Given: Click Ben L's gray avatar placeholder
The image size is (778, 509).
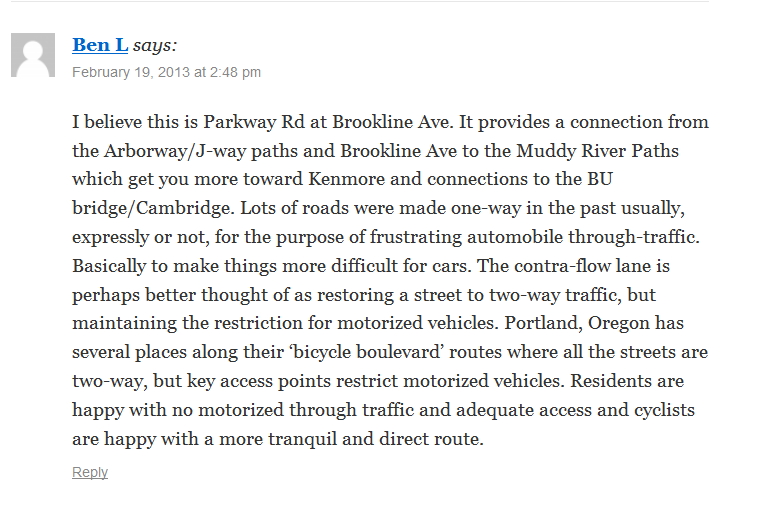Looking at the screenshot, I should coord(33,55).
